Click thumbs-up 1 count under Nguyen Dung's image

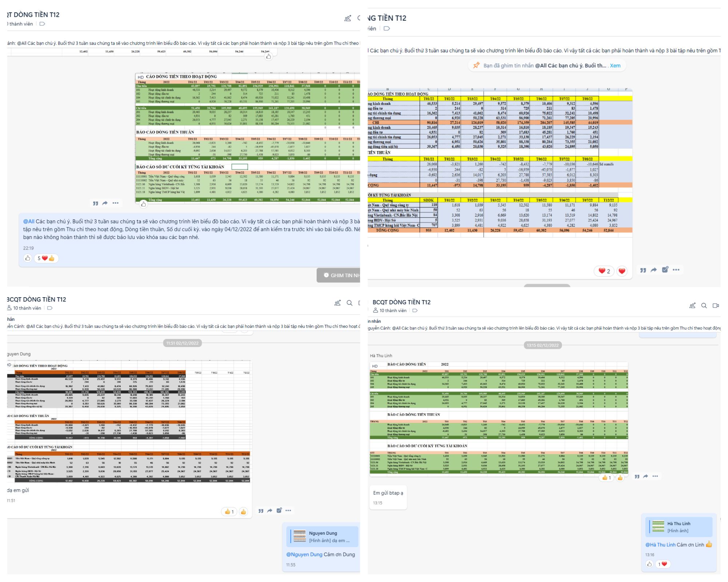click(229, 512)
